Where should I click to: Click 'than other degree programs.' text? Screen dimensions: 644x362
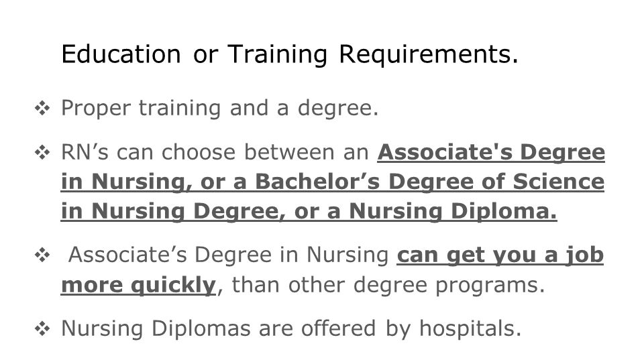[388, 285]
